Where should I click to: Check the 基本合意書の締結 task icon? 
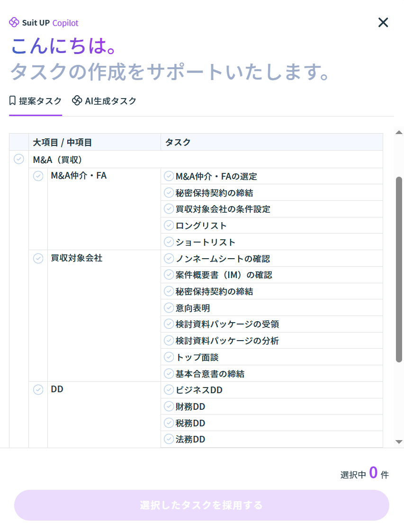pyautogui.click(x=169, y=374)
